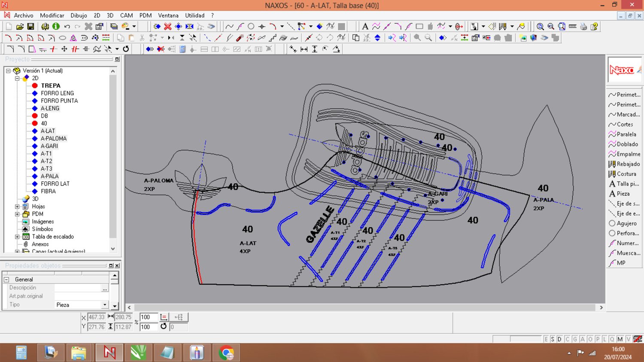
Task: Click the green information icon
Action: (x=56, y=27)
